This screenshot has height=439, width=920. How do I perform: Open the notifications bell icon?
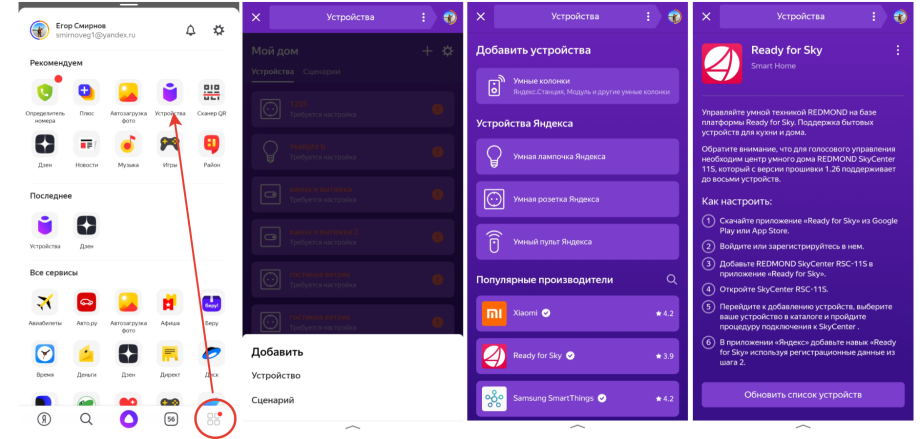click(x=191, y=31)
